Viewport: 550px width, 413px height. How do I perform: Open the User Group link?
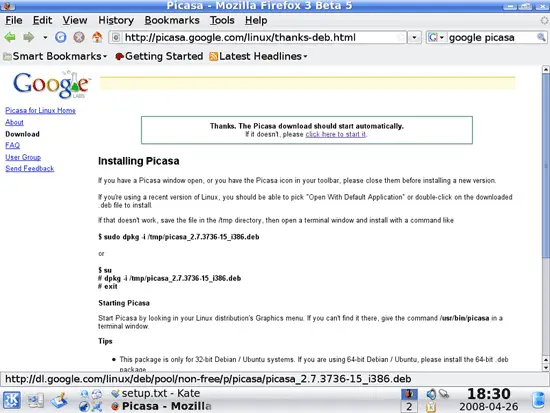(x=23, y=157)
